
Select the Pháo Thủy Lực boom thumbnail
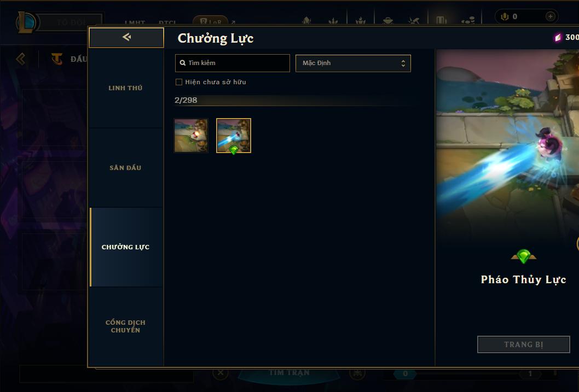pos(233,136)
